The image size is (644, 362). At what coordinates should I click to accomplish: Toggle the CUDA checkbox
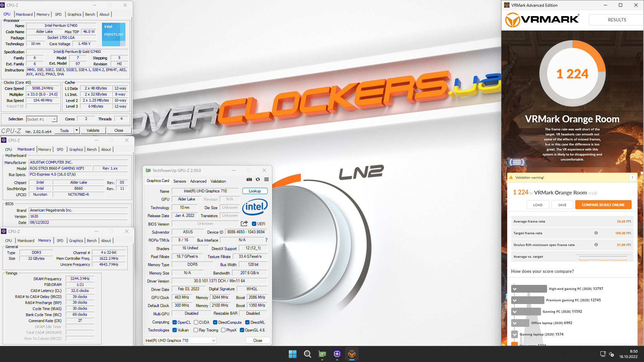pos(196,322)
